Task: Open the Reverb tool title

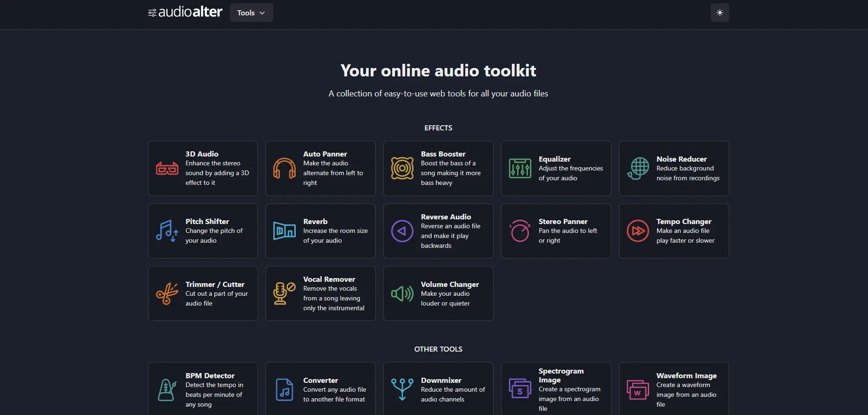Action: (x=315, y=222)
